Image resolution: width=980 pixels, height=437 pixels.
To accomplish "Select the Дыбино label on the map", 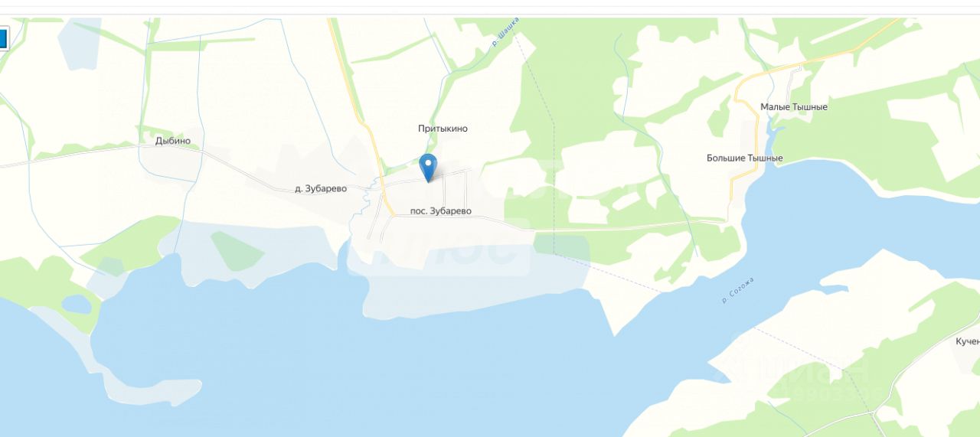I will click(x=172, y=141).
